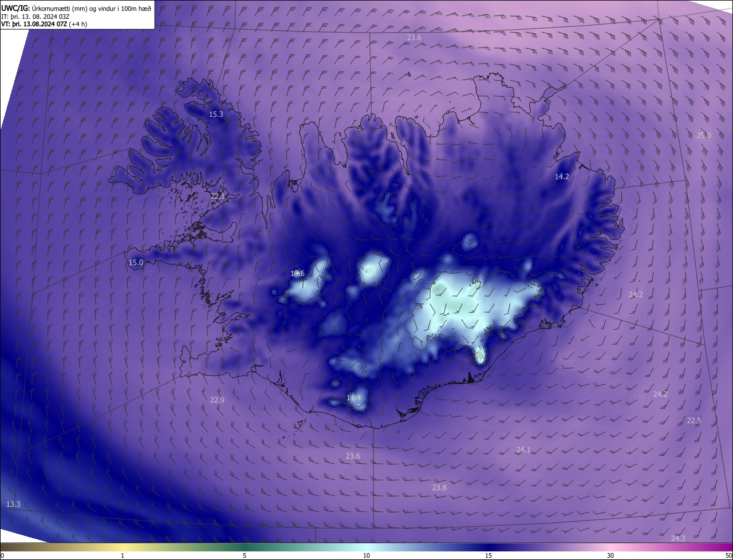Screen dimensions: 733x560
Task: Click the colorbar tick label 5
Action: coord(245,555)
